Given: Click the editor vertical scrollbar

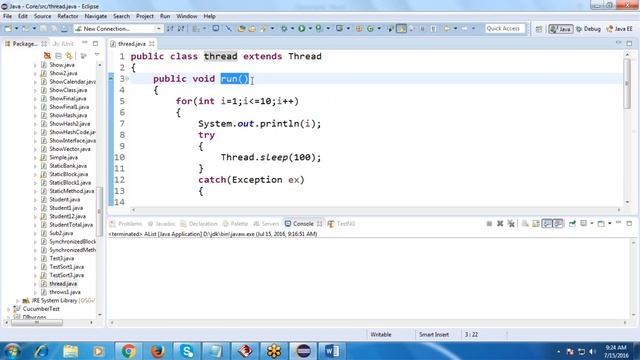Looking at the screenshot, I should pos(627,84).
